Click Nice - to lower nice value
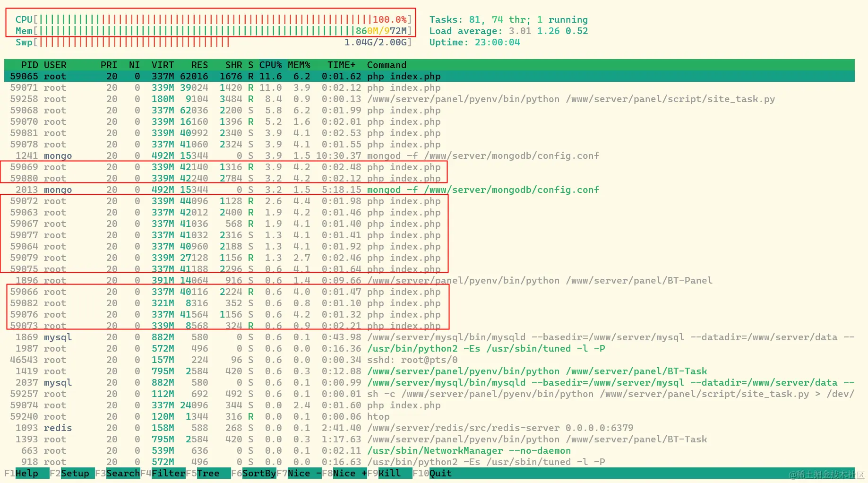This screenshot has height=483, width=868. click(299, 473)
